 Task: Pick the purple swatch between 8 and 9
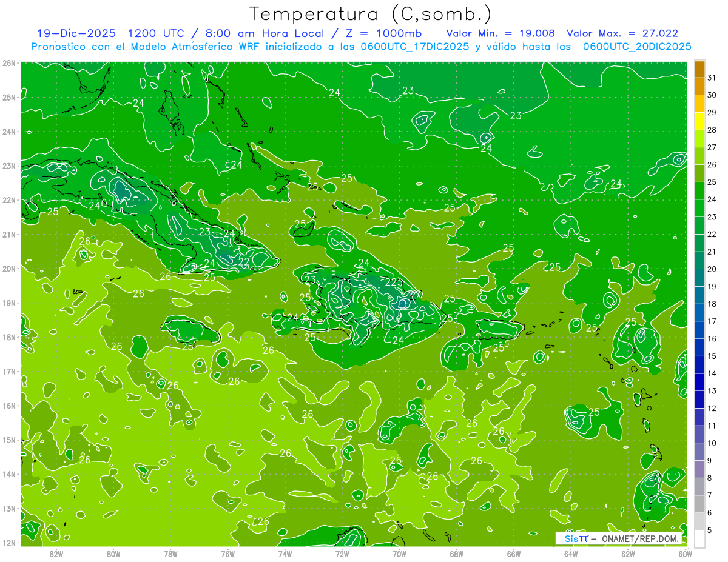699,469
